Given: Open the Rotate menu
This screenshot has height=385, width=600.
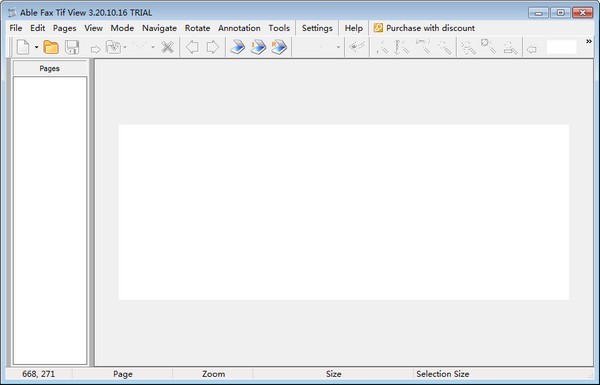Looking at the screenshot, I should (197, 28).
